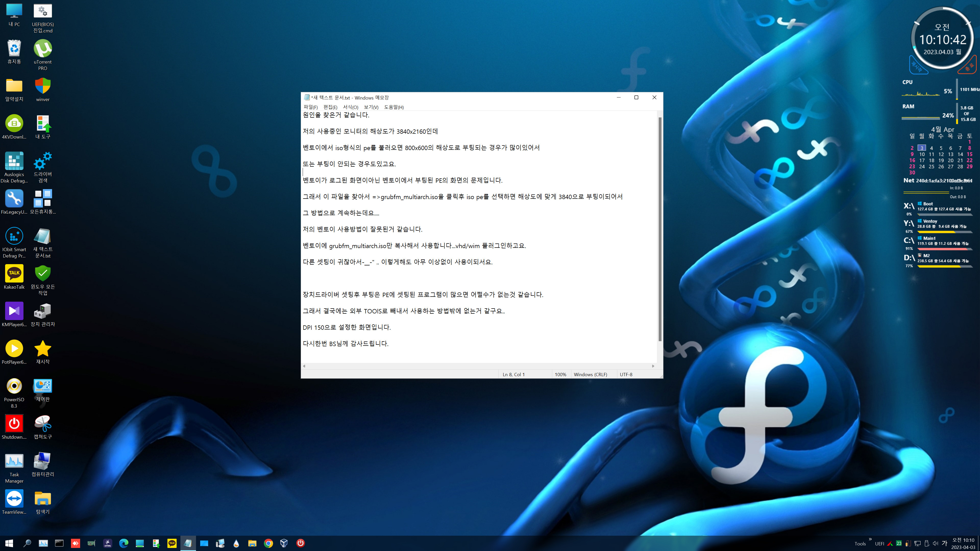Select the 4KVDownl... desktop icon

click(14, 127)
